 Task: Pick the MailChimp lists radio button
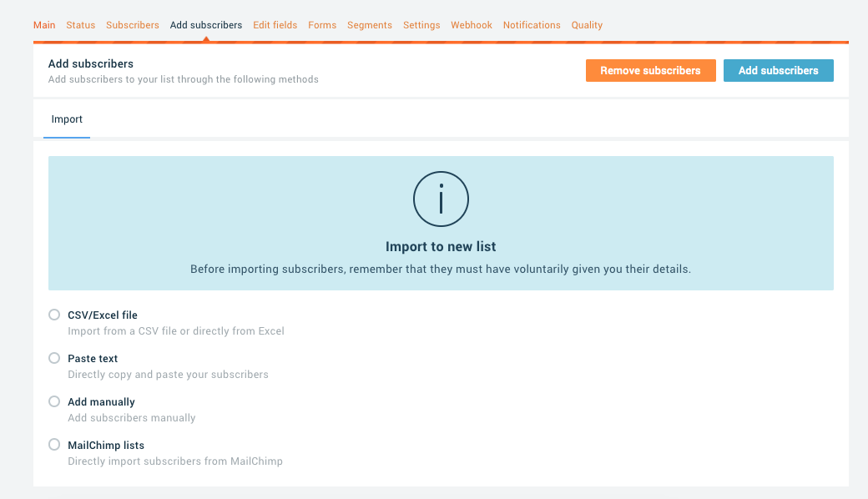[54, 445]
